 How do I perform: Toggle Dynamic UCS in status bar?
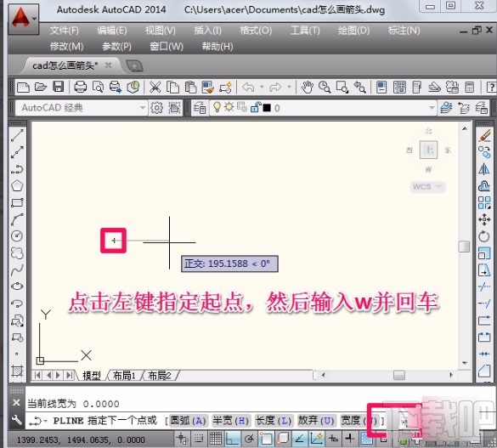coord(316,439)
